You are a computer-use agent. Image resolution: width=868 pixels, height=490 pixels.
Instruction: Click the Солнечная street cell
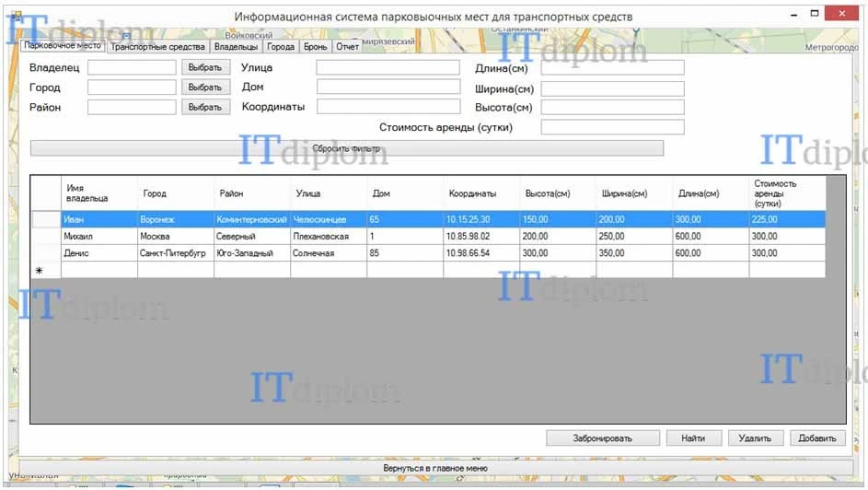(x=329, y=253)
